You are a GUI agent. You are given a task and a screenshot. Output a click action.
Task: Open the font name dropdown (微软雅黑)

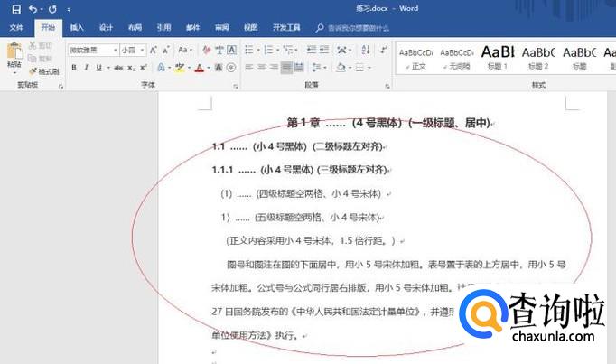pos(93,50)
